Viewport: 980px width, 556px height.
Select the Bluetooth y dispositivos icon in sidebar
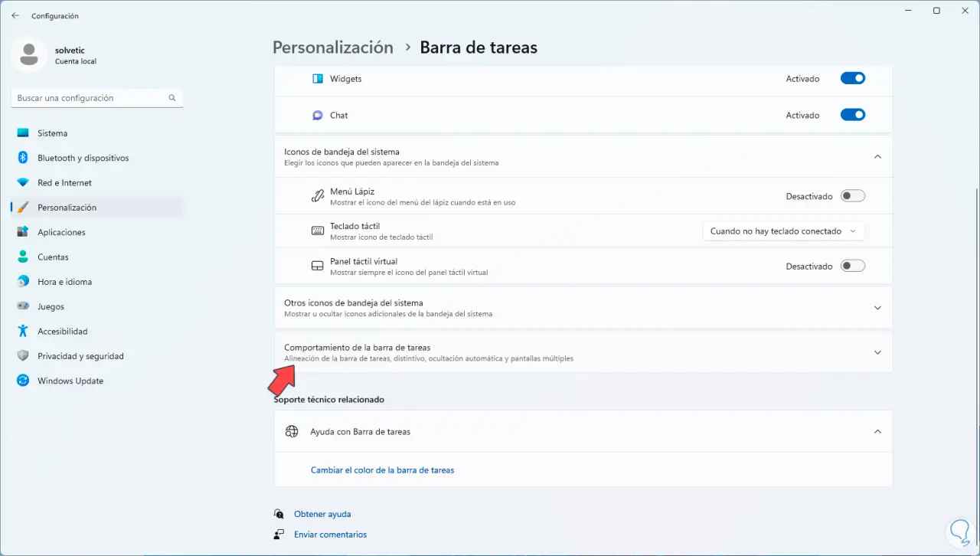22,158
